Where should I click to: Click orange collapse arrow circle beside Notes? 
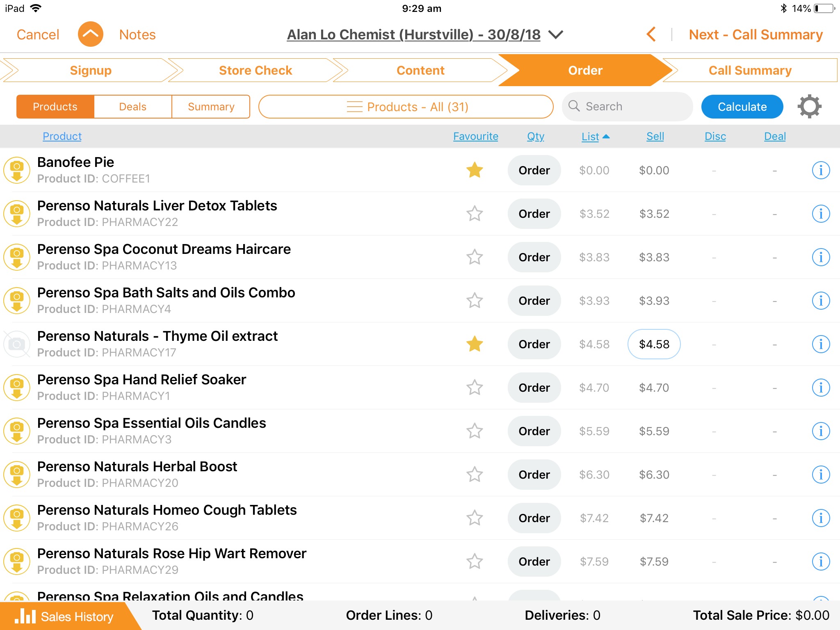90,34
